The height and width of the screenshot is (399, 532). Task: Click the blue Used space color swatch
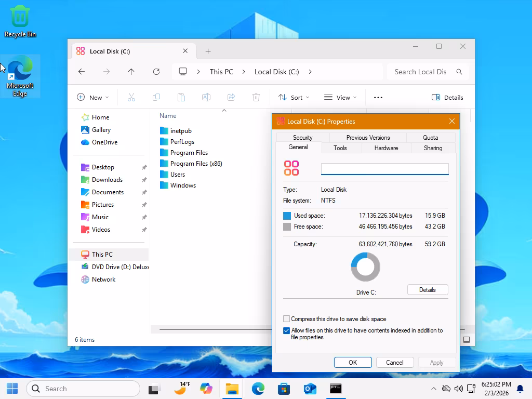coord(287,216)
